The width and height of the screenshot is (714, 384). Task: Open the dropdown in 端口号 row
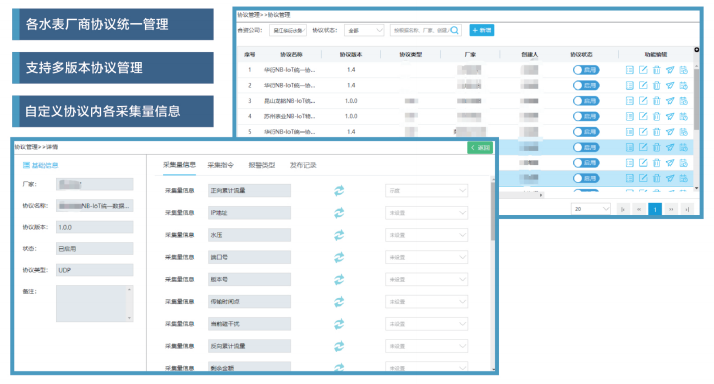coord(426,257)
